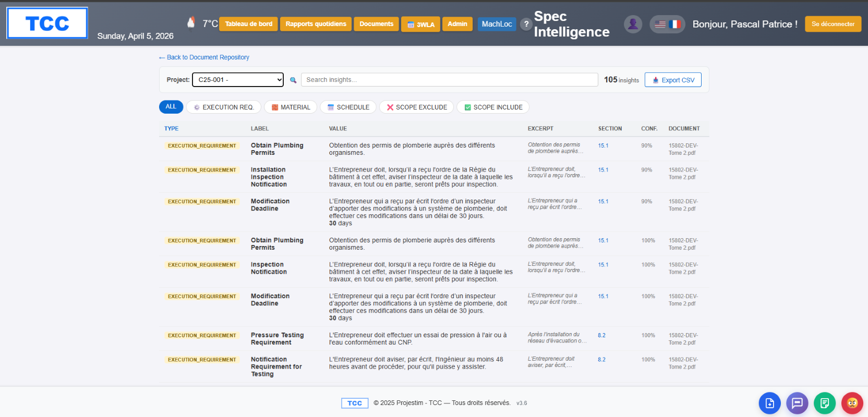Open Tableau de bord menu
Image resolution: width=868 pixels, height=417 pixels.
pyautogui.click(x=248, y=24)
